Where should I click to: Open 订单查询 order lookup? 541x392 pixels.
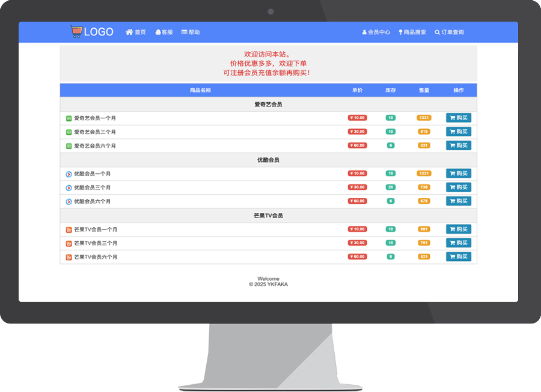(x=450, y=32)
